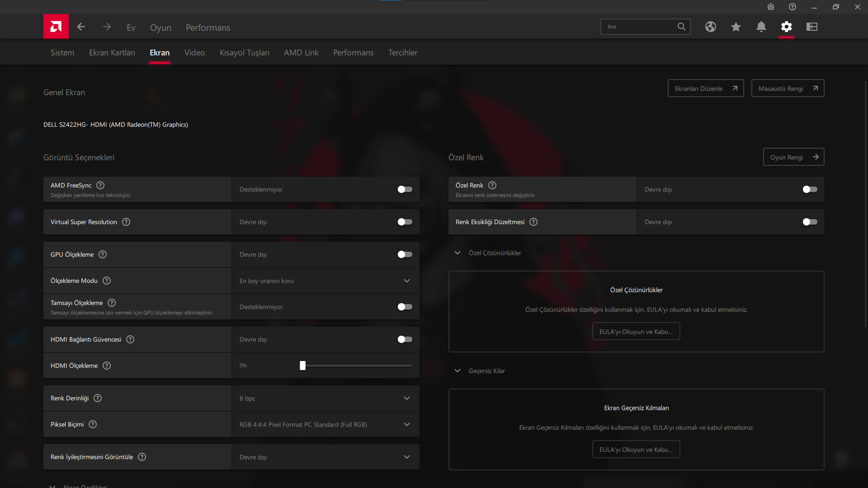868x488 pixels.
Task: Click the back arrow navigation icon
Action: click(81, 27)
